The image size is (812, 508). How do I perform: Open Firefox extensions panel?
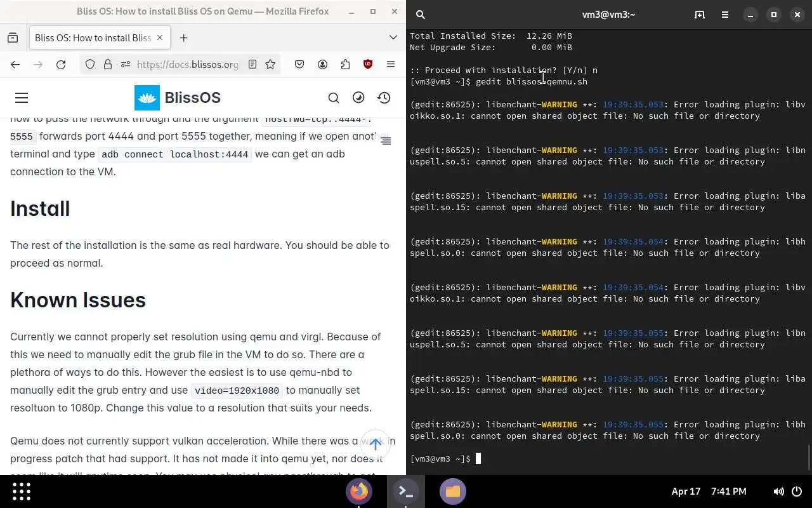click(345, 64)
